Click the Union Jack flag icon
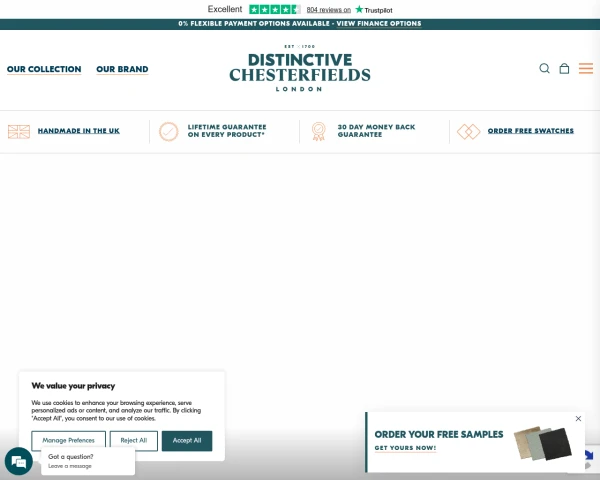Screen dimensions: 600x480 [19, 131]
